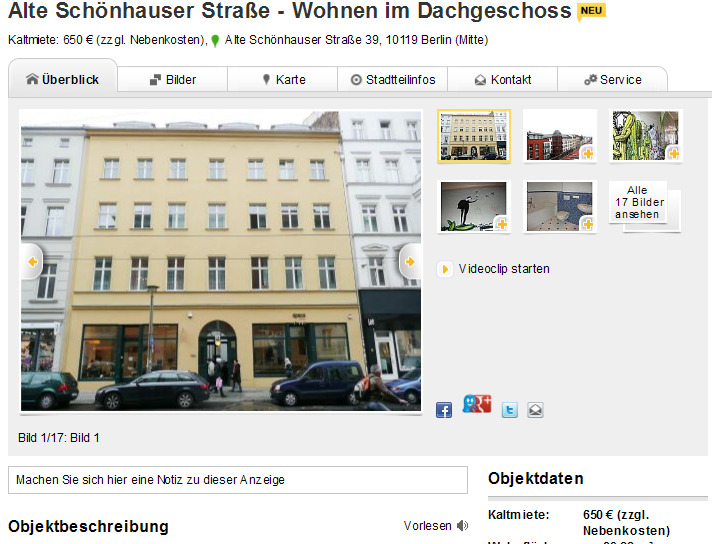
Task: View all 17 Bilder link
Action: point(639,202)
